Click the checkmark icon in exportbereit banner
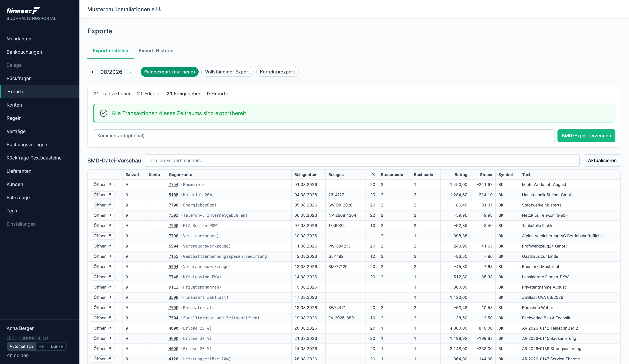This screenshot has width=629, height=364. 104,113
